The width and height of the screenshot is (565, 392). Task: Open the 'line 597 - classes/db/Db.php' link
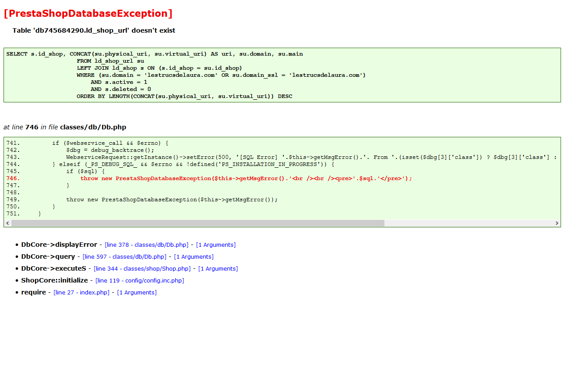point(124,256)
